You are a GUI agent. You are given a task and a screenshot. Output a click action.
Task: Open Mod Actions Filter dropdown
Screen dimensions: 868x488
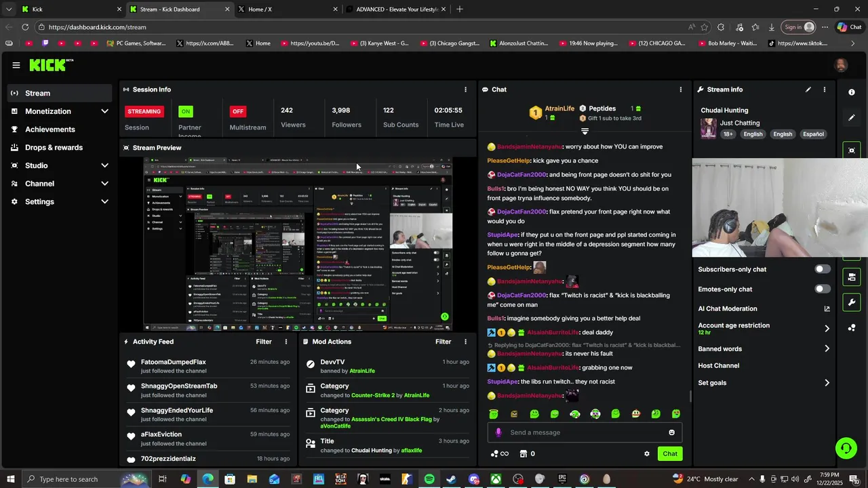443,342
